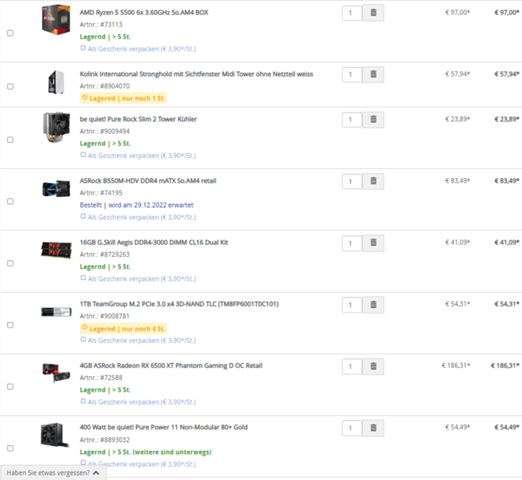Delete G.Skill Aegis RAM kit from cart
The image size is (522, 480).
click(373, 243)
